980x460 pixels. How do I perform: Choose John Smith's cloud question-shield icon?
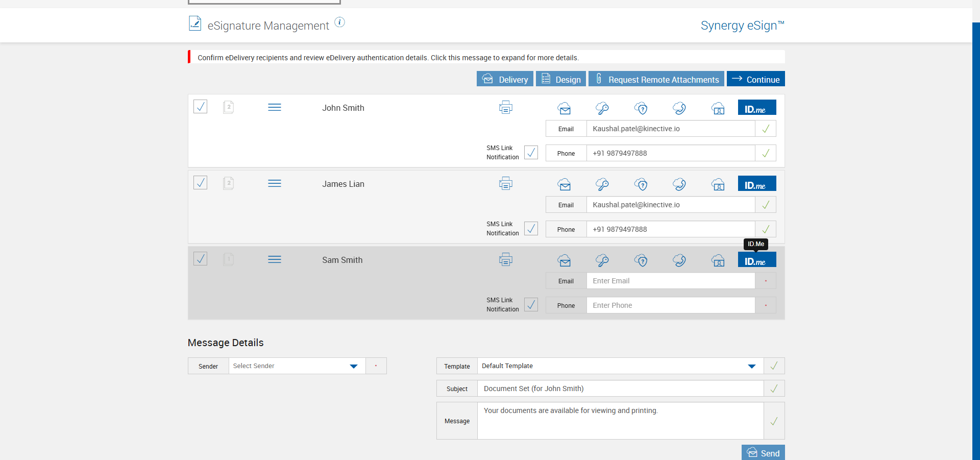click(x=641, y=108)
